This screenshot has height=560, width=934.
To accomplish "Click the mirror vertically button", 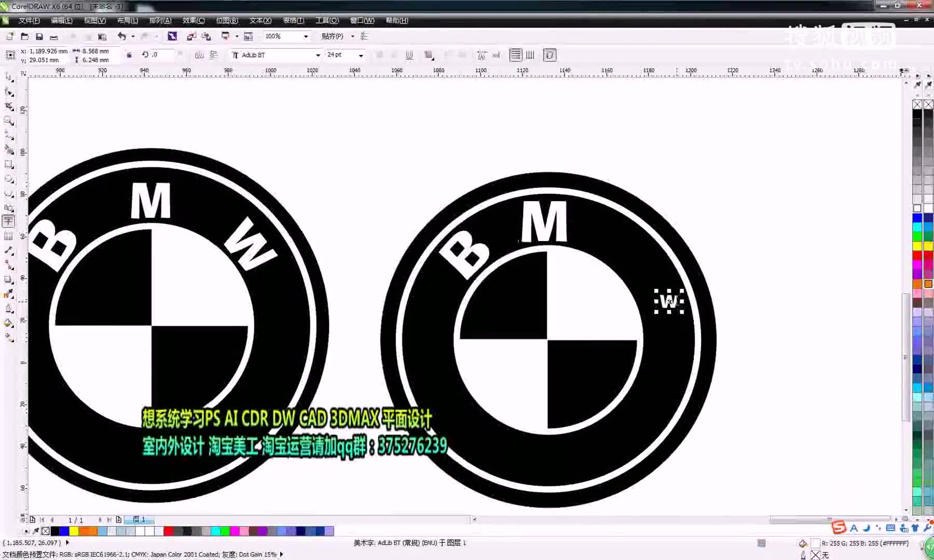I will point(213,55).
